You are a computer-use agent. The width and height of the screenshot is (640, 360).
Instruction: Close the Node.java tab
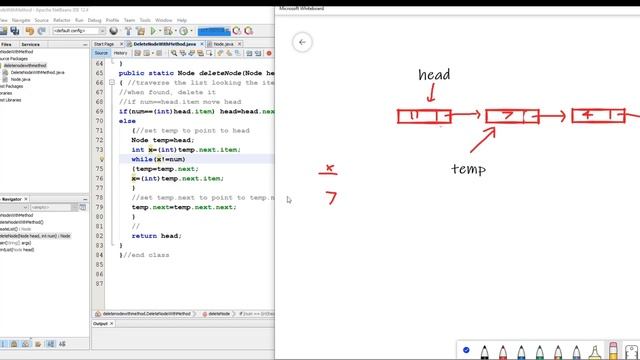click(240, 44)
